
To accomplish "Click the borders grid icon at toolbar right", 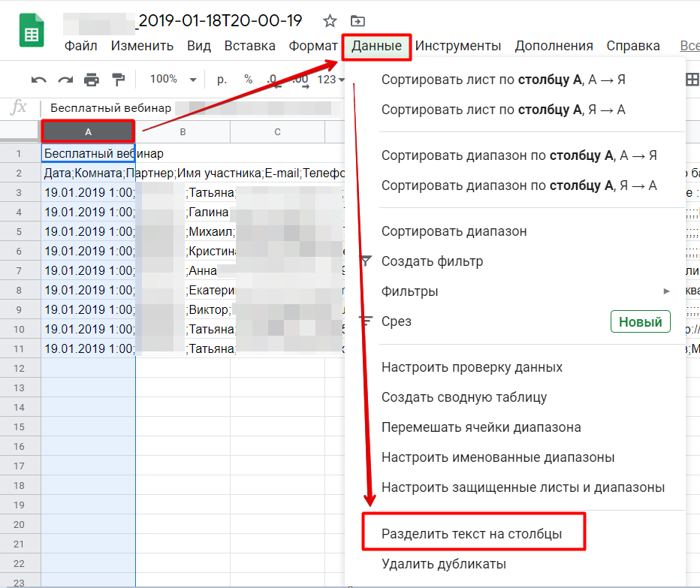I will coord(692,80).
